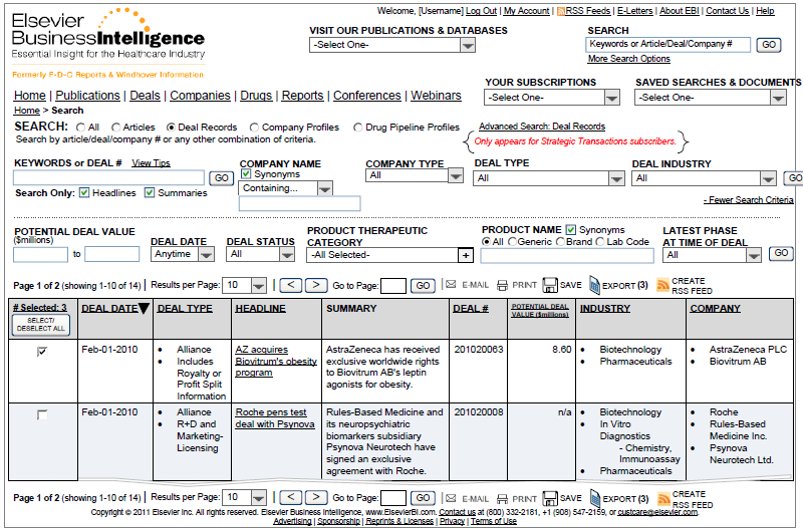The width and height of the screenshot is (803, 531).
Task: Select the Lab Code radio button
Action: click(600, 242)
